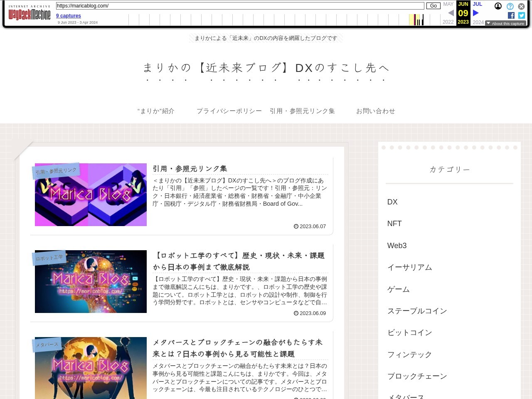Go to next capture arrow
This screenshot has width=532, height=399.
click(x=475, y=13)
